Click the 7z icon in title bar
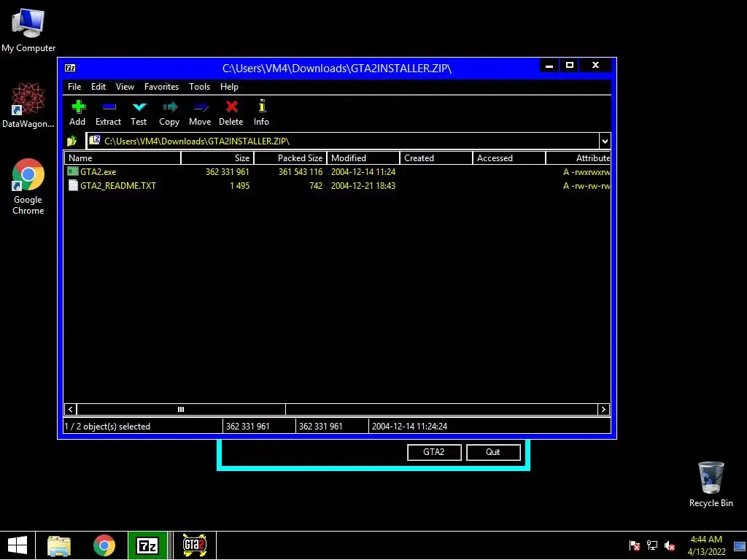 pyautogui.click(x=70, y=68)
